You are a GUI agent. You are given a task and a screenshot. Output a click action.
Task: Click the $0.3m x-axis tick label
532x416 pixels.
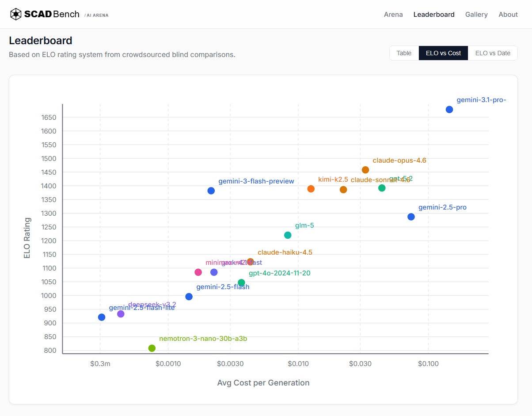click(x=100, y=364)
